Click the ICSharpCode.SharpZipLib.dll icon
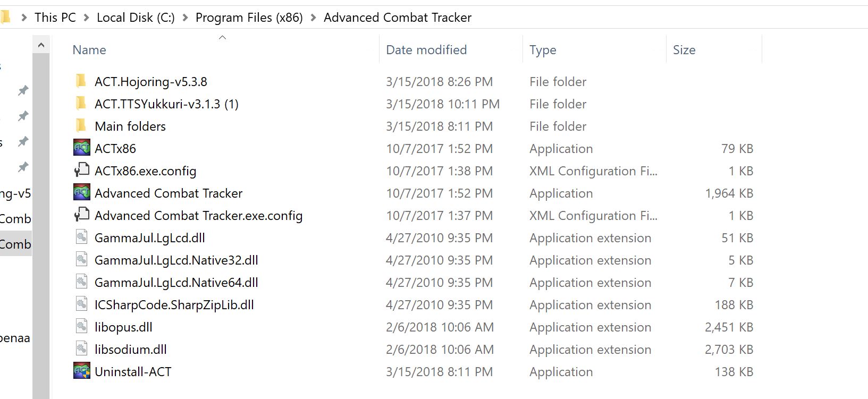 click(x=81, y=303)
